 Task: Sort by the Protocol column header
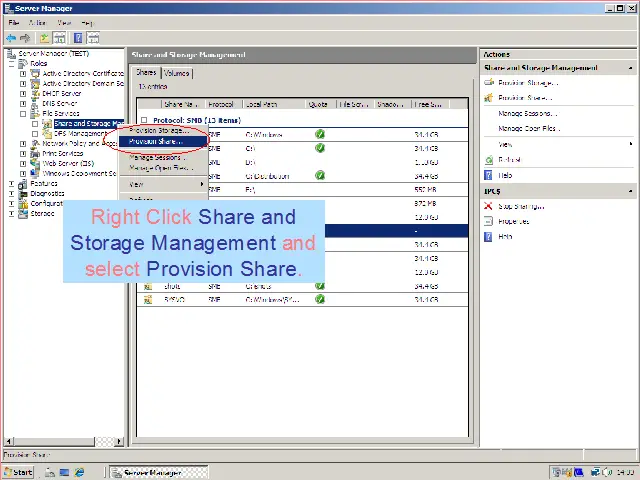[x=224, y=104]
